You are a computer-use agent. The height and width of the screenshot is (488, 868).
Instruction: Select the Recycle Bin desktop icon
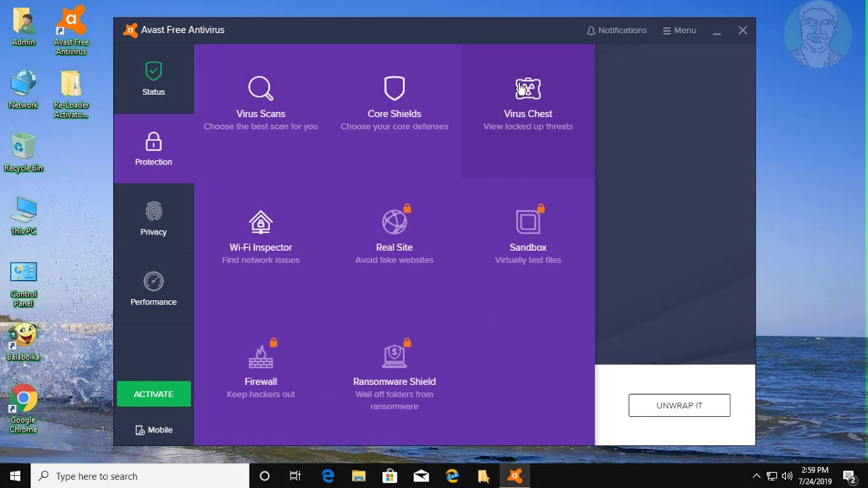click(x=24, y=152)
